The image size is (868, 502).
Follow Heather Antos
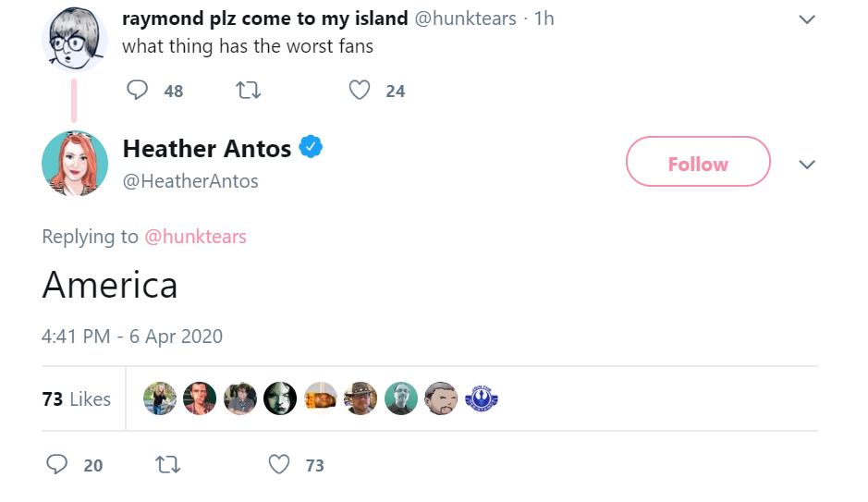click(698, 164)
